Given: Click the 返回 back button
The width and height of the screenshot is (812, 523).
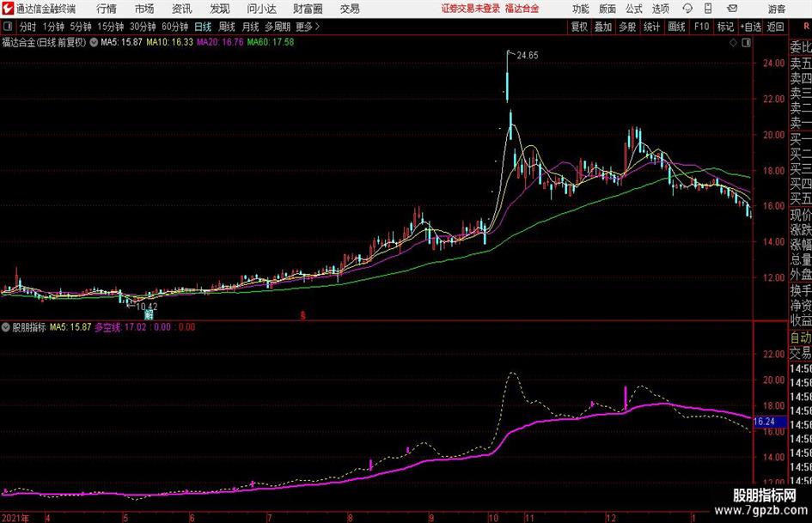Looking at the screenshot, I should (775, 27).
